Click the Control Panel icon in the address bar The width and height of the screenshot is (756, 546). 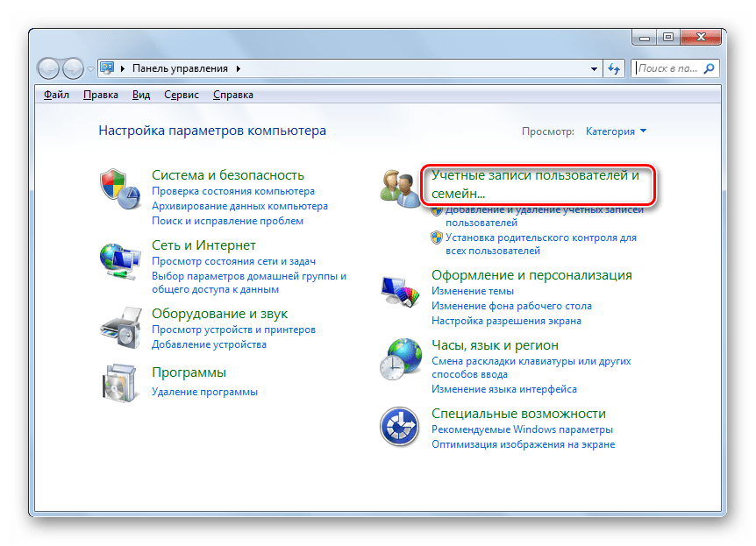[x=107, y=68]
